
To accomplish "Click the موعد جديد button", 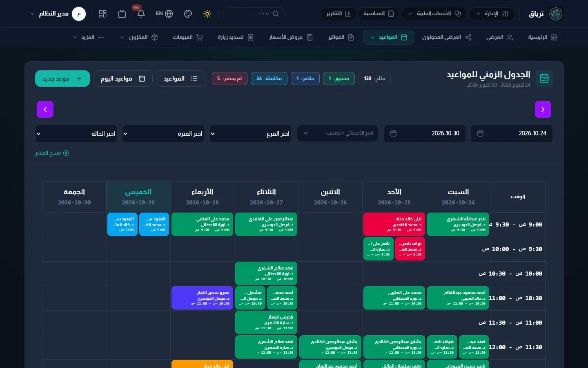I will click(x=62, y=79).
